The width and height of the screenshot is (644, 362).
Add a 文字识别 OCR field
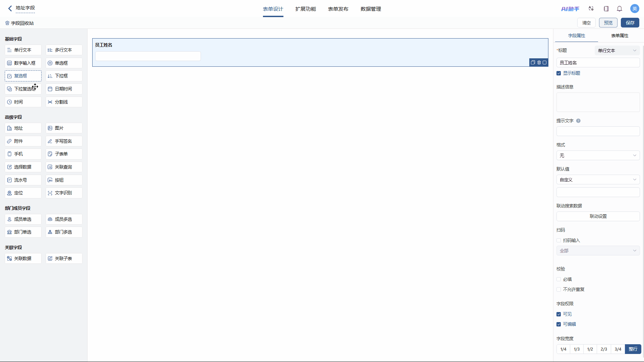click(x=64, y=193)
